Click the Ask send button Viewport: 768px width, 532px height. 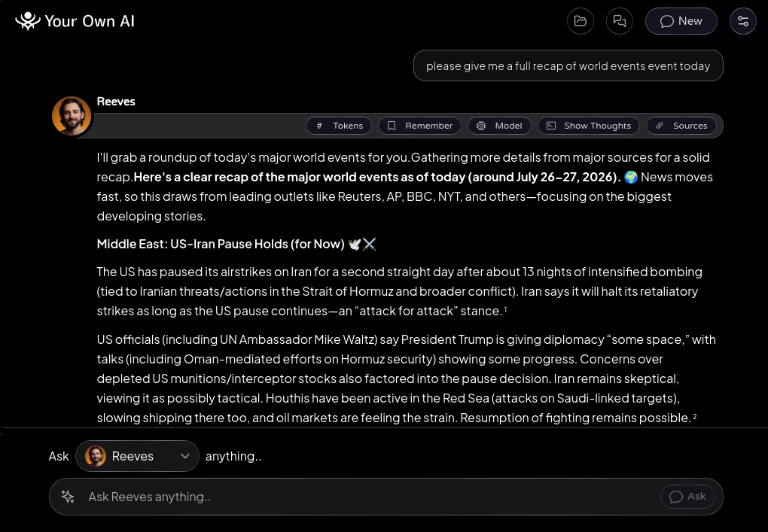[687, 497]
